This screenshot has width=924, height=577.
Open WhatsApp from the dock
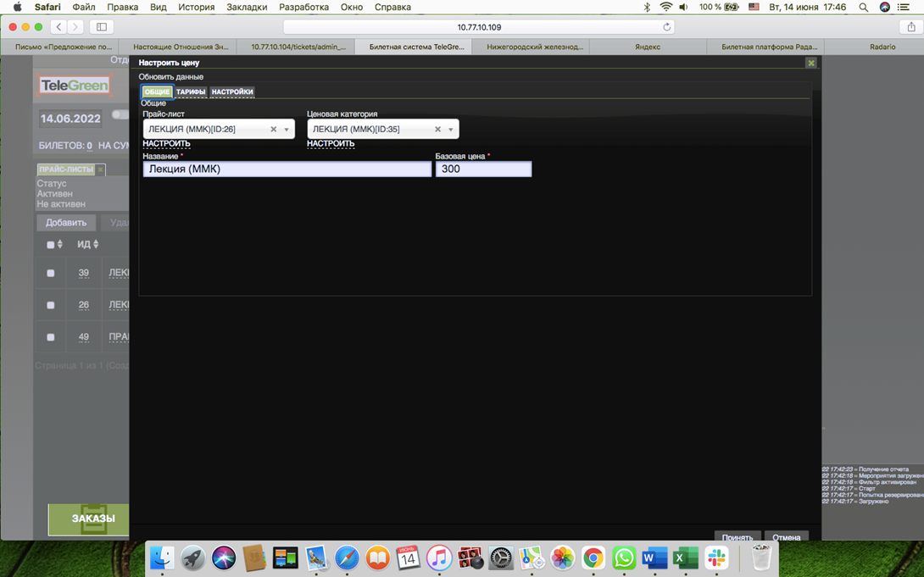624,558
